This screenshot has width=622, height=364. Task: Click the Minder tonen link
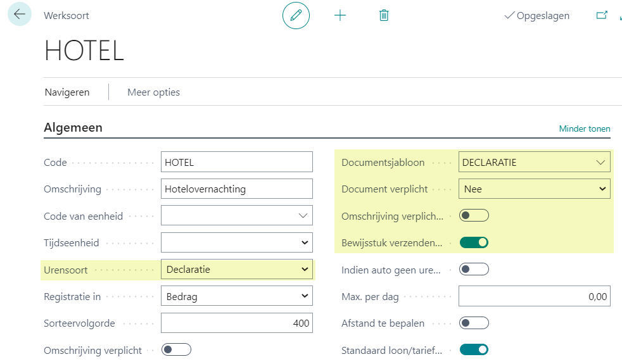[x=584, y=129]
